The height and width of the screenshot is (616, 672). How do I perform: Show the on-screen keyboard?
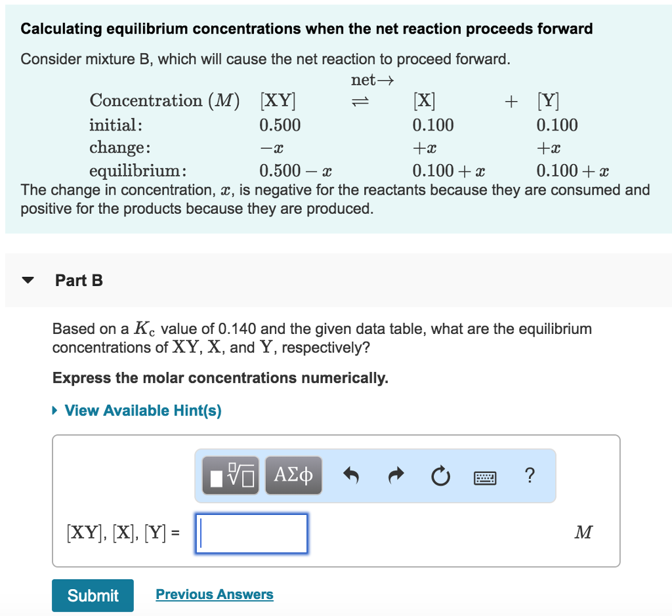tap(484, 477)
